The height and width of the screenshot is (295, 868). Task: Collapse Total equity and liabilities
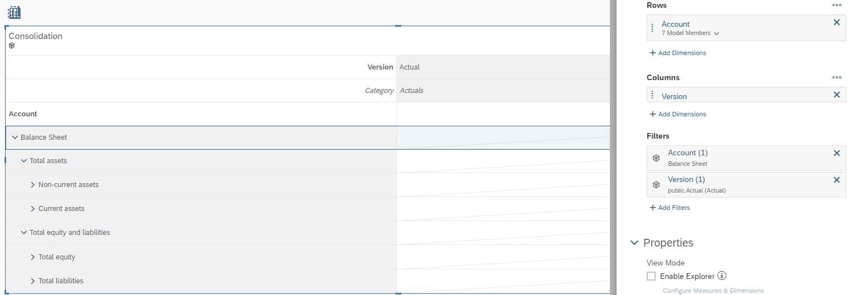click(x=23, y=233)
